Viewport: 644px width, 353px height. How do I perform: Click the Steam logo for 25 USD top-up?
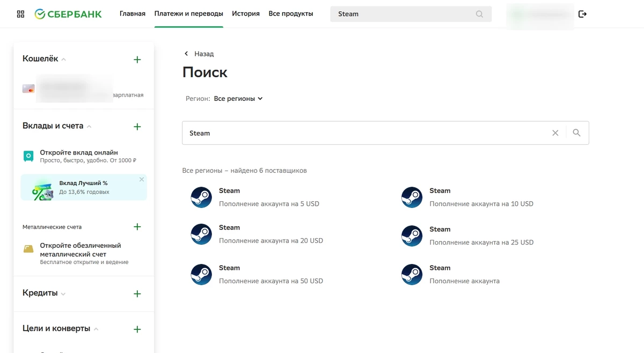pos(412,236)
